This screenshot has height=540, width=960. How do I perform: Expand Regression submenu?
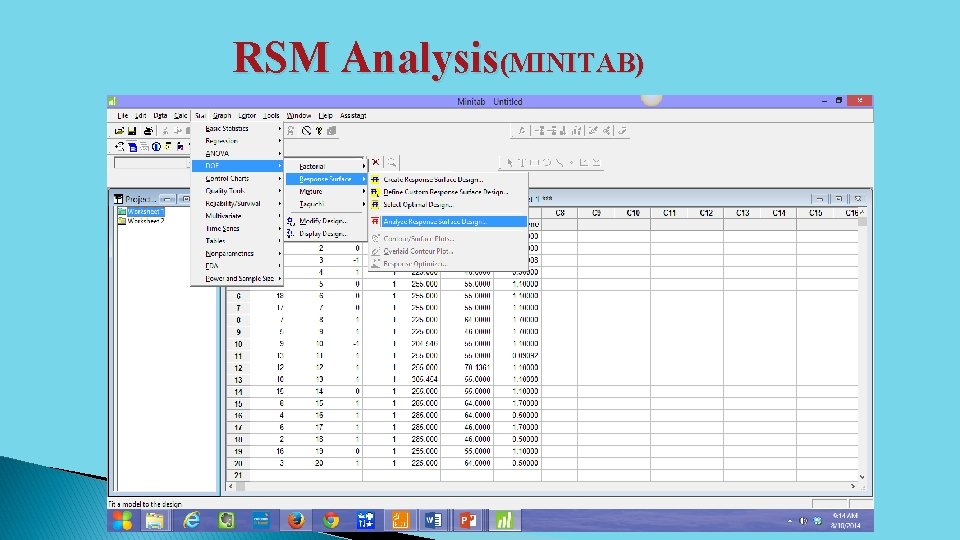click(237, 141)
